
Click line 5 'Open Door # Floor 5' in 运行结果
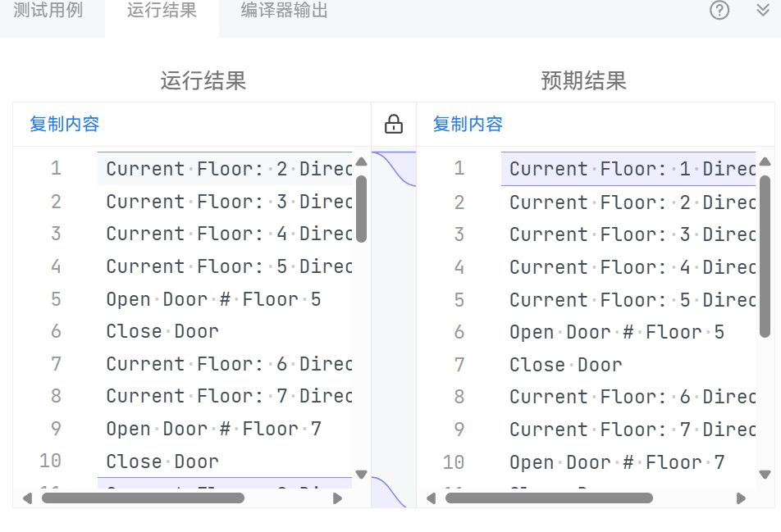point(213,299)
